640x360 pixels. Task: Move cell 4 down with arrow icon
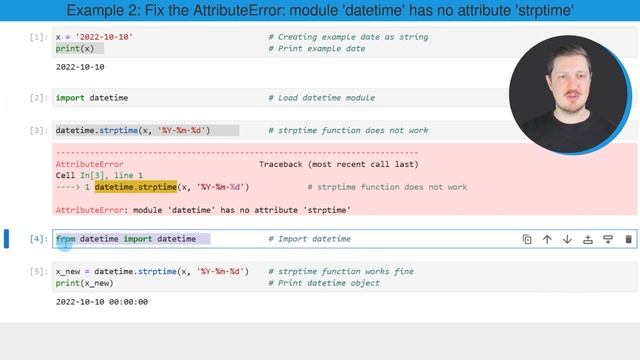pos(567,239)
